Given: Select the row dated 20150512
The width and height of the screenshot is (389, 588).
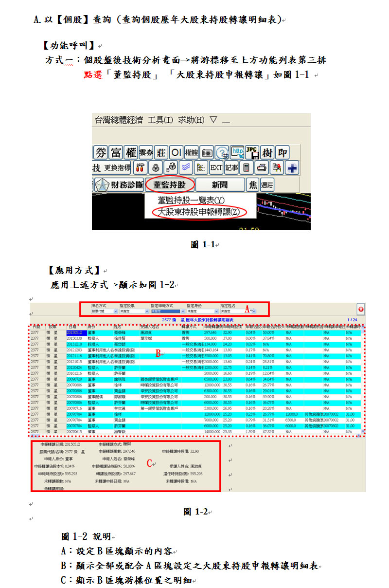Looking at the screenshot, I should click(x=196, y=332).
